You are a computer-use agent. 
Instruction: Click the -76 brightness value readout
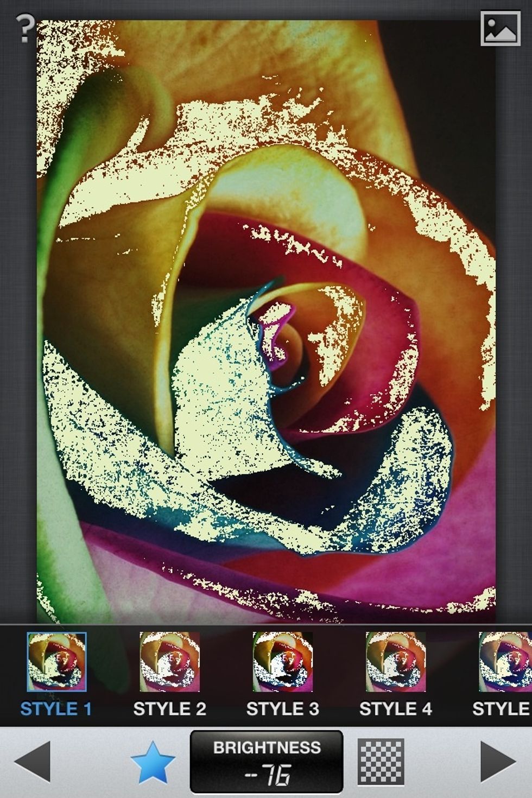point(268,776)
